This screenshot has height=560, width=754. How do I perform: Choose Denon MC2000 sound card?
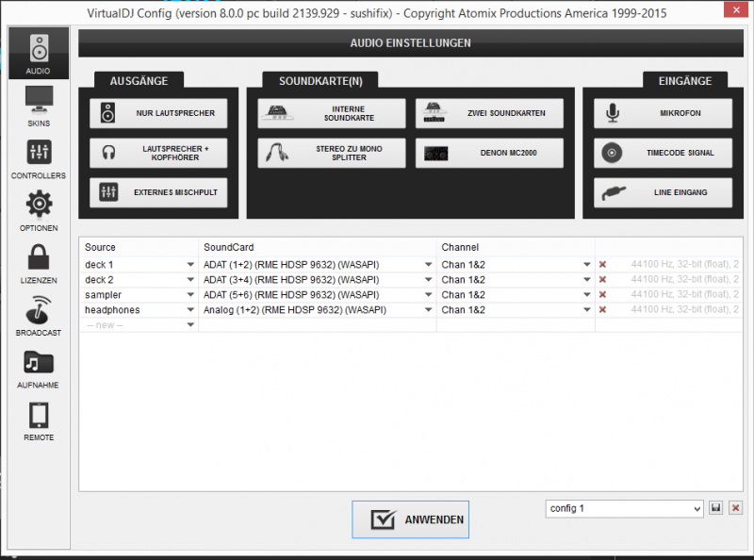(489, 153)
